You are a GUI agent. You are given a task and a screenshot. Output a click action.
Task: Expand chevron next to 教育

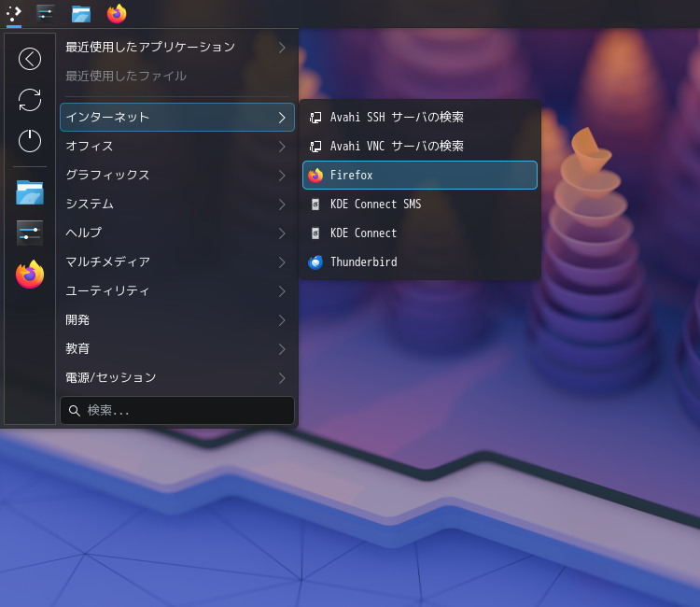282,349
